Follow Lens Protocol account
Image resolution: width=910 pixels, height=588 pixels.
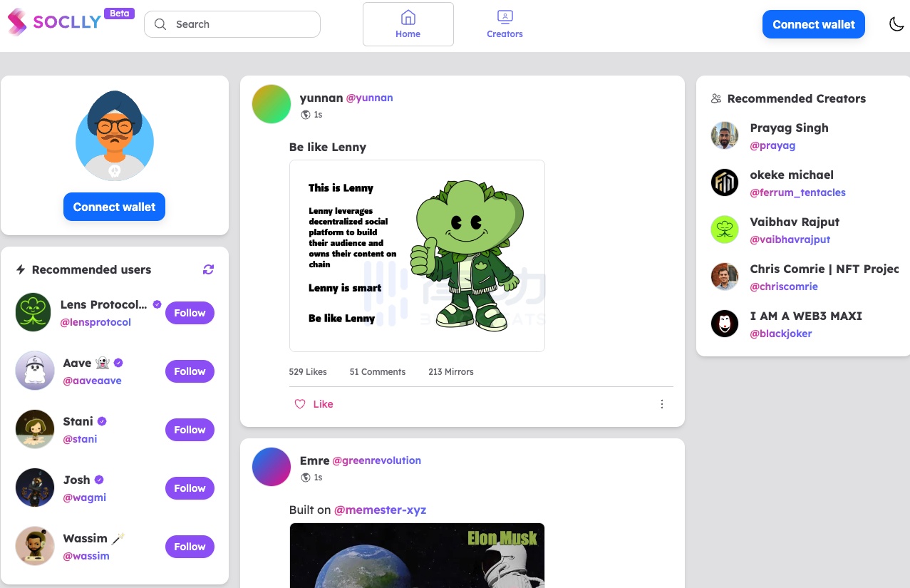click(190, 313)
